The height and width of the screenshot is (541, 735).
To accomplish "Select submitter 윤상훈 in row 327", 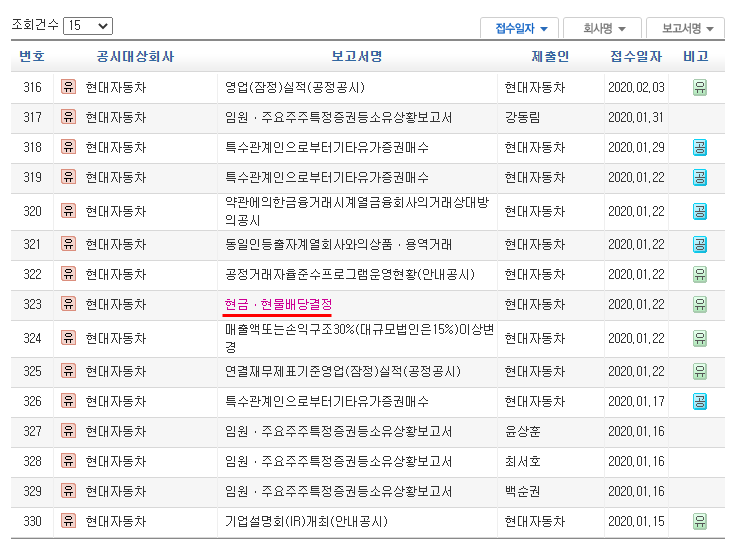I will tap(523, 431).
